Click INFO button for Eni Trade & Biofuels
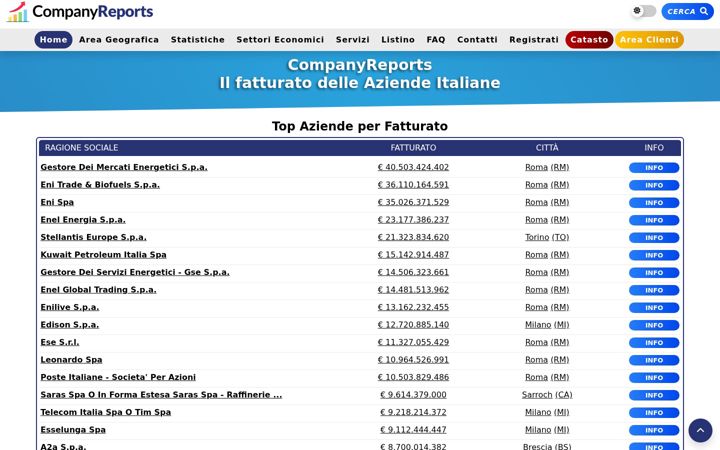Image resolution: width=720 pixels, height=450 pixels. pos(654,185)
